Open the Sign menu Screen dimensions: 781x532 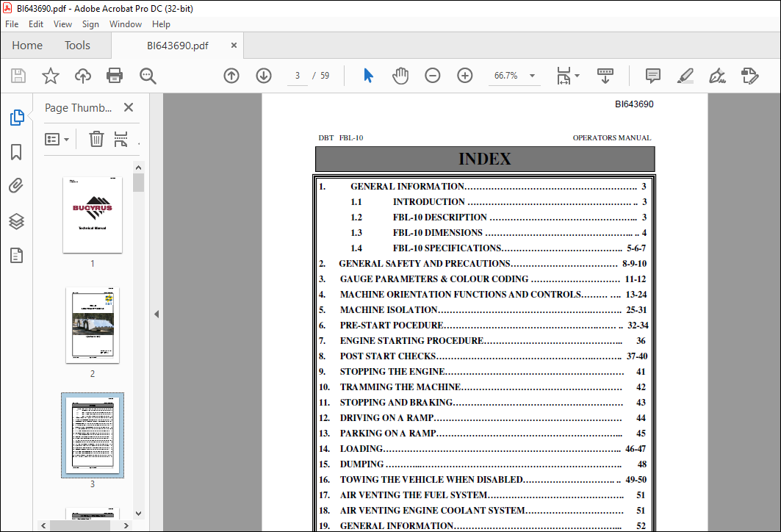(90, 24)
